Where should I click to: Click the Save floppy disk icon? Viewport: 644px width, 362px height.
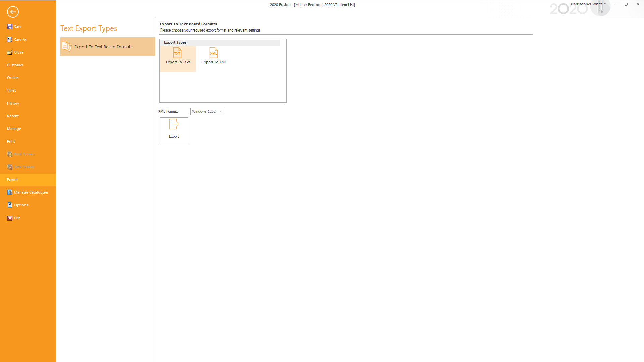click(10, 27)
